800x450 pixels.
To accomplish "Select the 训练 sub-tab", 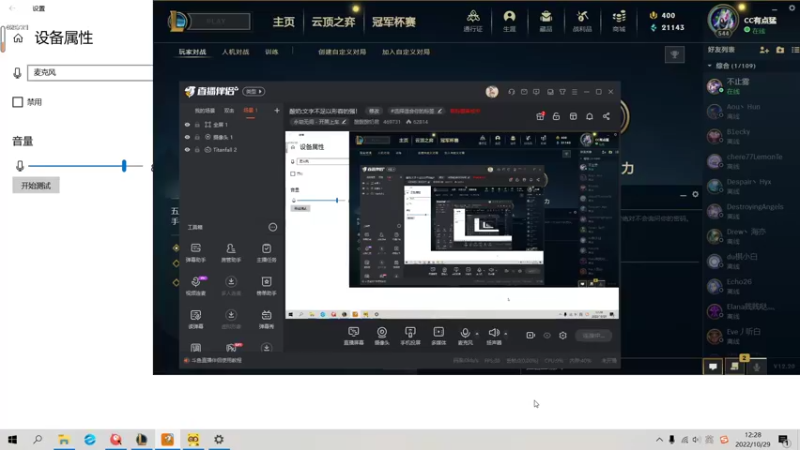I will click(x=271, y=52).
